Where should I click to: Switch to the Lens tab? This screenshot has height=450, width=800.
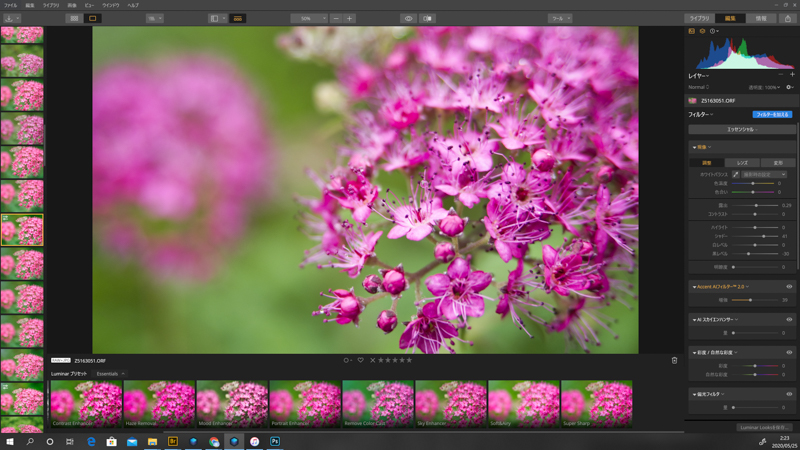[742, 163]
